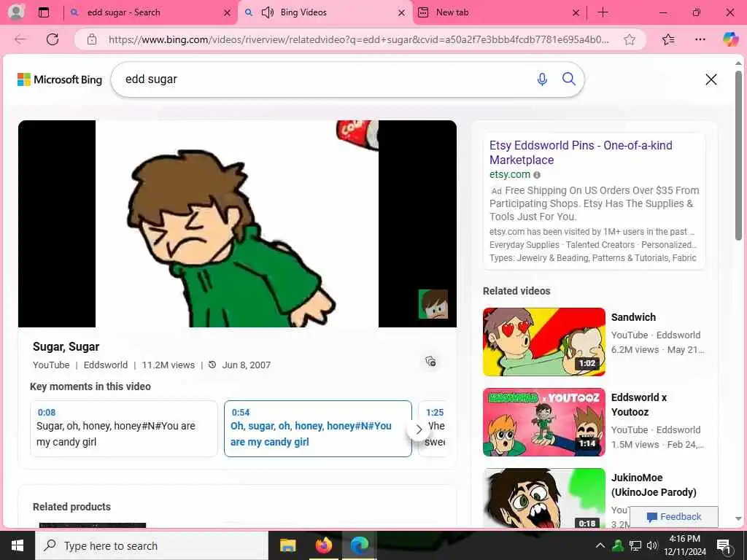This screenshot has height=560, width=747.
Task: Open the Sandwich video thumbnail
Action: 543,342
